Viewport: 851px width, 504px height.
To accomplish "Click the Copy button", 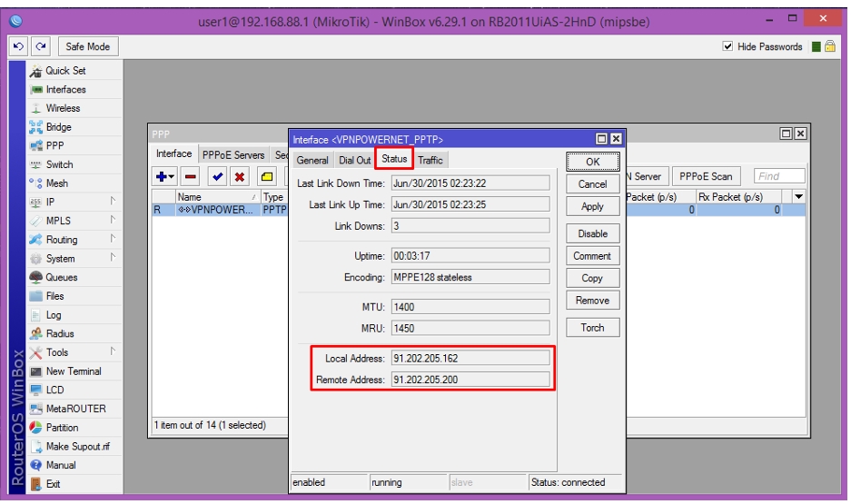I will pyautogui.click(x=593, y=278).
